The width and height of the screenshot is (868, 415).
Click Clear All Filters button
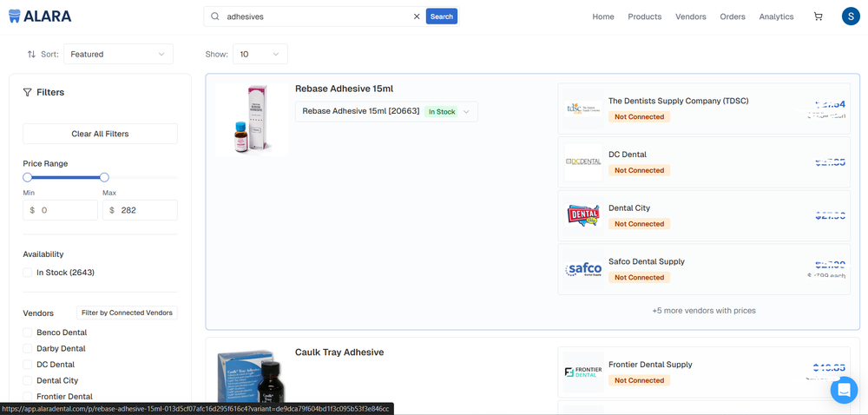[x=100, y=134]
